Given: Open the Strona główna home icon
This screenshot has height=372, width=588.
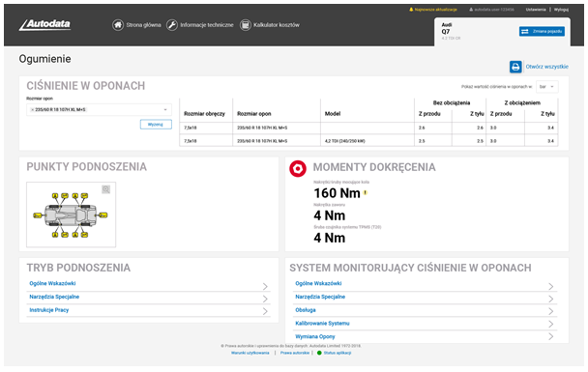Looking at the screenshot, I should pos(118,25).
